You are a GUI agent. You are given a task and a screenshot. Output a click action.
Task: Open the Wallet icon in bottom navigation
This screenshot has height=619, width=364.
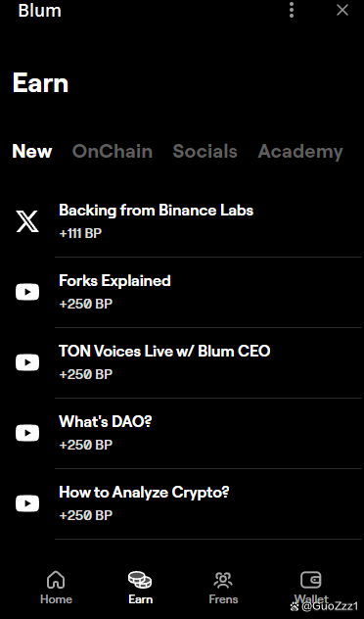311,580
